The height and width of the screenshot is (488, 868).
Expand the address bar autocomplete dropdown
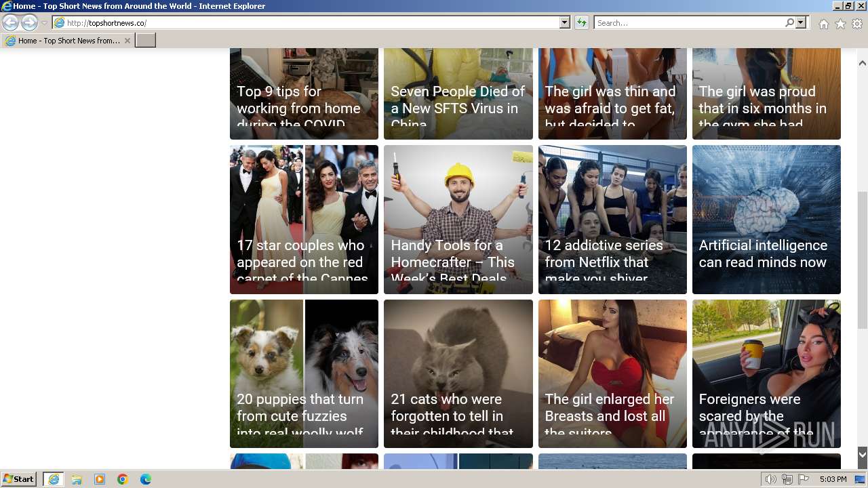click(564, 22)
